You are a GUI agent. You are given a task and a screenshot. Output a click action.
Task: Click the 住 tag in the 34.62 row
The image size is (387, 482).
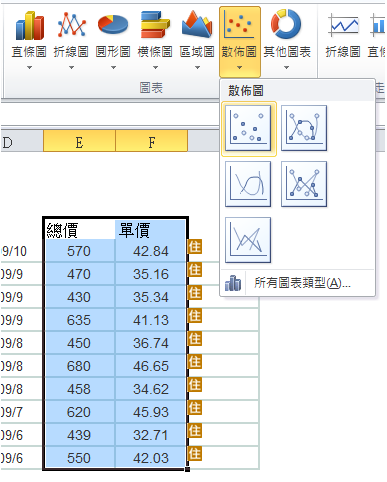coord(195,385)
